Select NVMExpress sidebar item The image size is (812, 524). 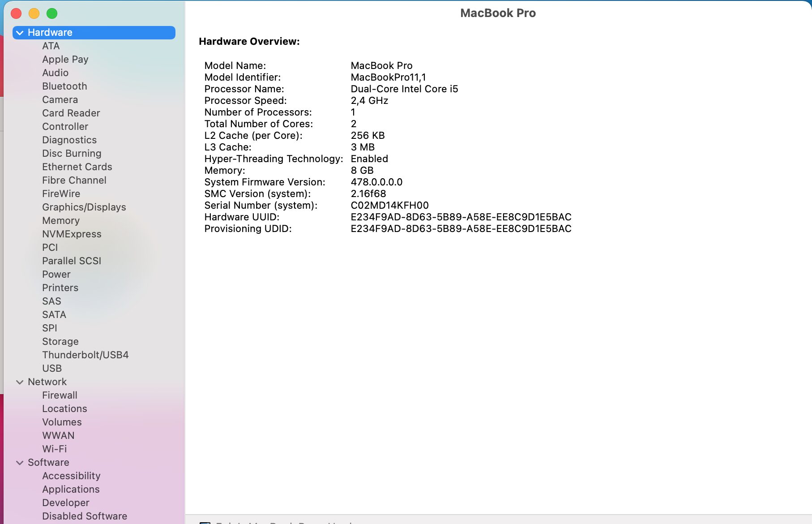coord(72,234)
